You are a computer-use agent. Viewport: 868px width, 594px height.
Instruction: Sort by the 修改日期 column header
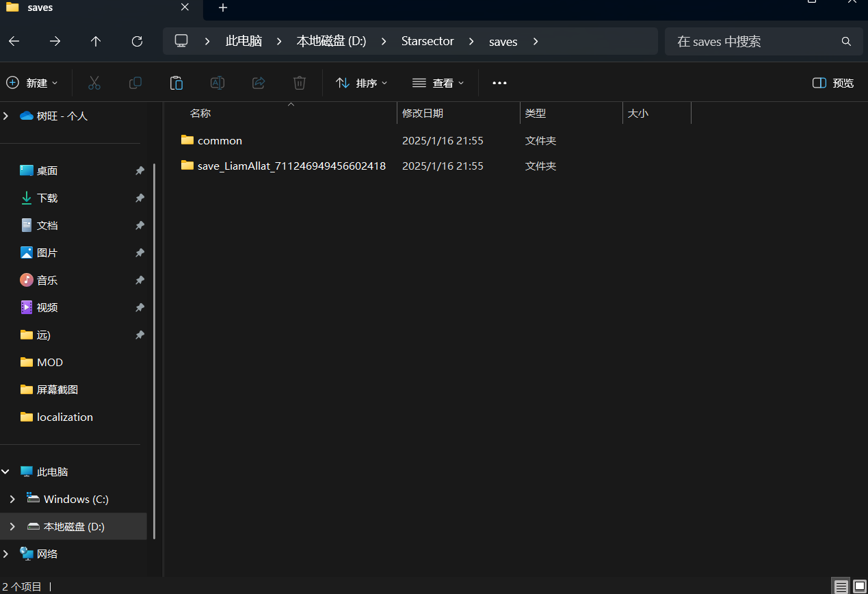tap(423, 113)
